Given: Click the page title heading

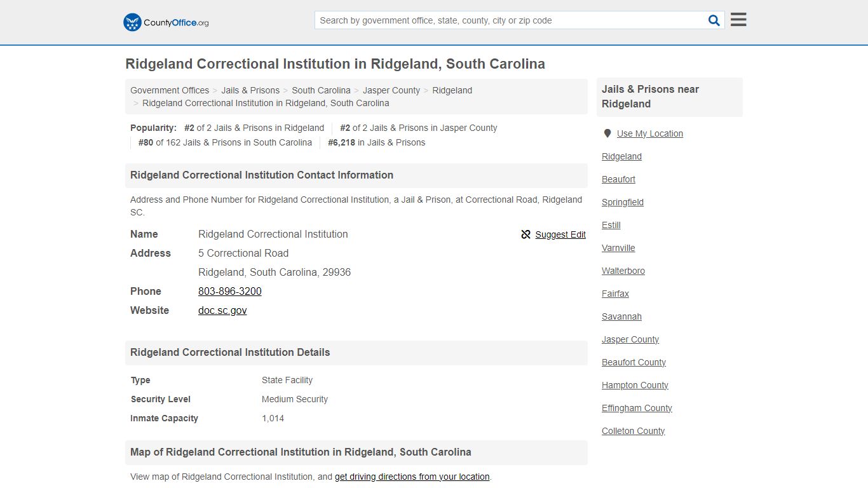Looking at the screenshot, I should pos(335,64).
